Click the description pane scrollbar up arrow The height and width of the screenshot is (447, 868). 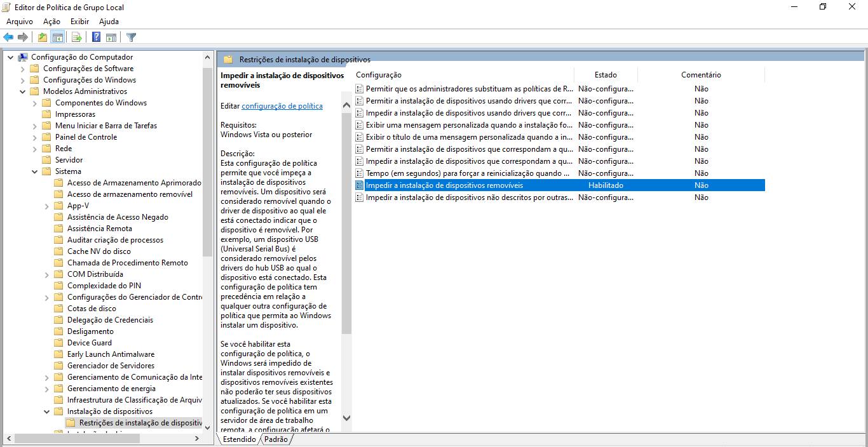346,105
